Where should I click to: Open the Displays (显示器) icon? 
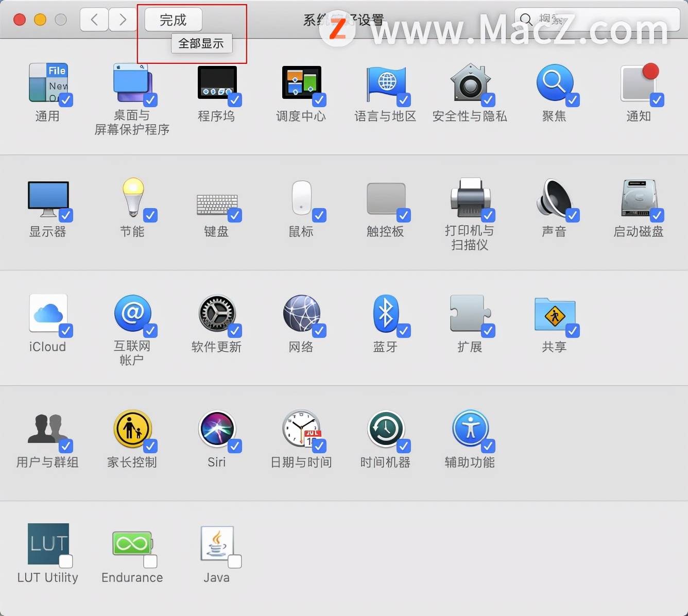pos(48,199)
